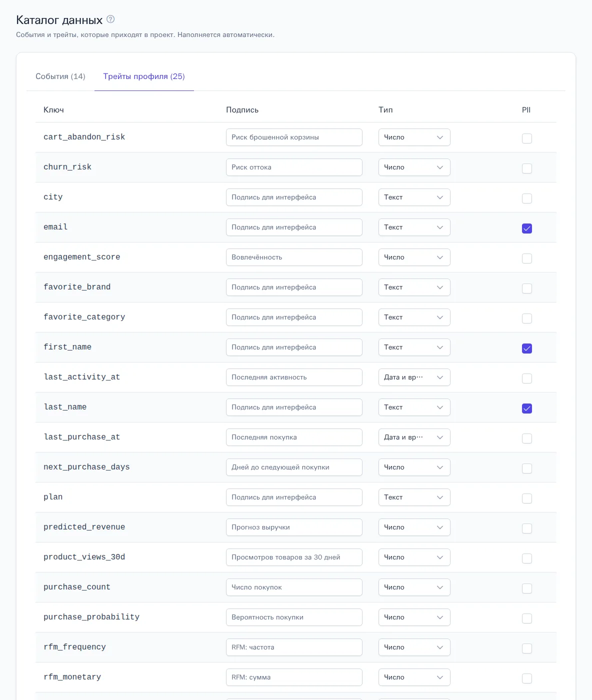The image size is (592, 700).
Task: Click the chevron in cart_abandon_risk type selector
Action: pyautogui.click(x=440, y=137)
